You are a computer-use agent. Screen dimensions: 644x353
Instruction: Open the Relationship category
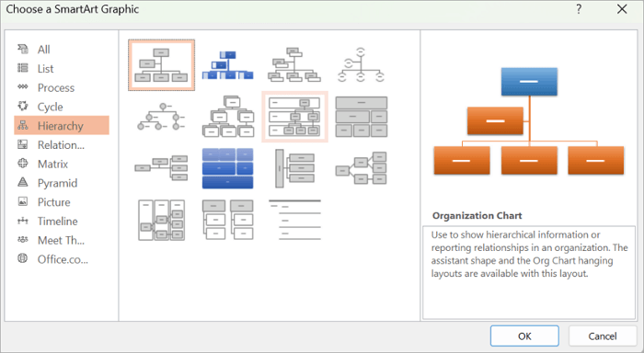click(62, 145)
